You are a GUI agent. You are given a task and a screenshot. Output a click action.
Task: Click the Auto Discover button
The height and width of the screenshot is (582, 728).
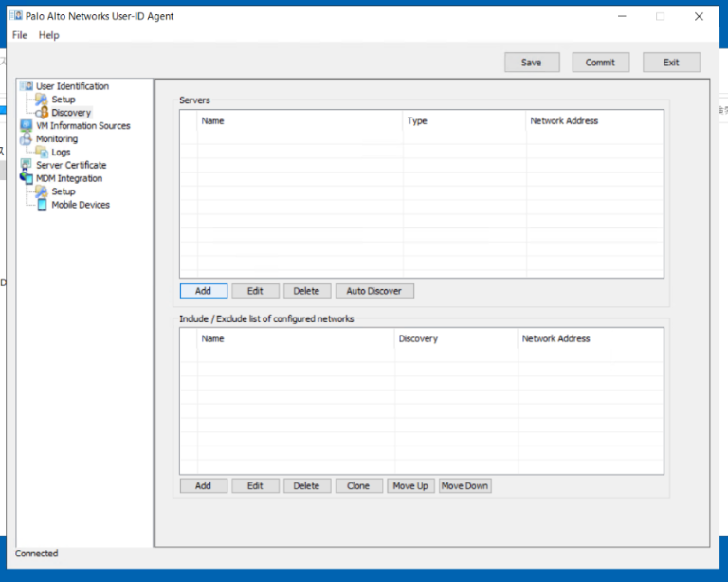tap(374, 291)
